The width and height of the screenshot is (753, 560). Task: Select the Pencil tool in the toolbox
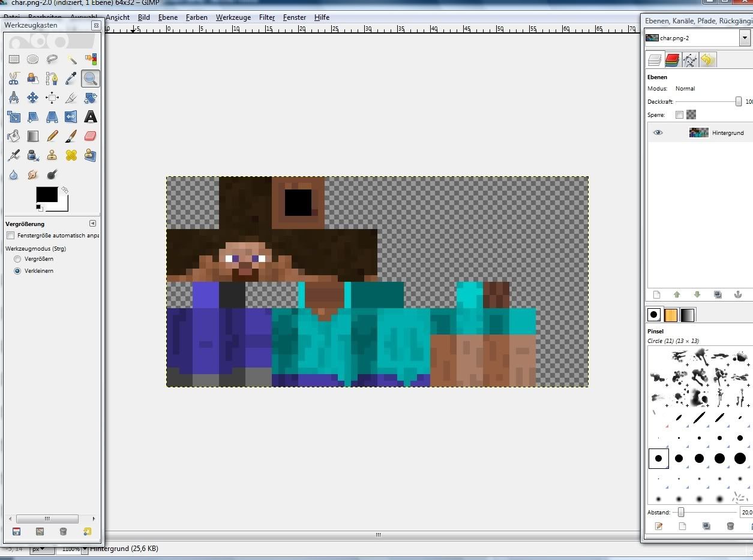[x=52, y=136]
